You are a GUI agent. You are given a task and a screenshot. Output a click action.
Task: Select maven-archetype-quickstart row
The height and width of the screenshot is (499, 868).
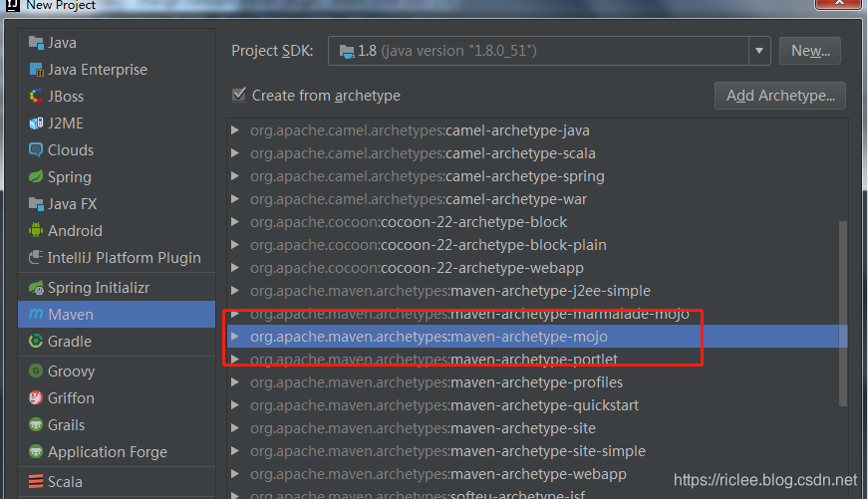[537, 405]
